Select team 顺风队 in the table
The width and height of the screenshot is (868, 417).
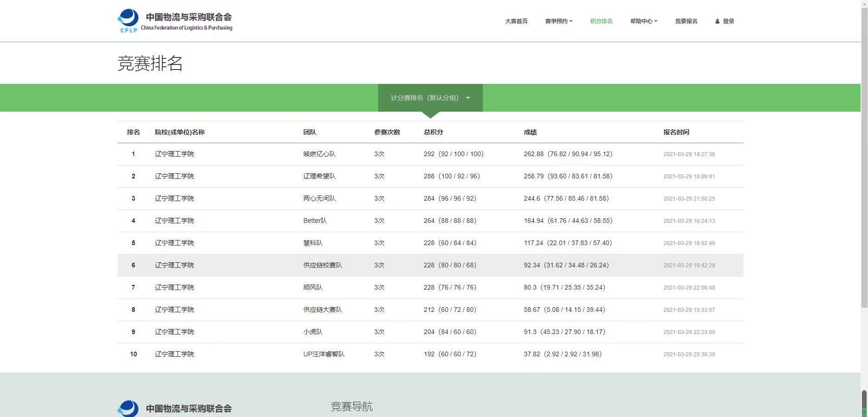coord(313,287)
